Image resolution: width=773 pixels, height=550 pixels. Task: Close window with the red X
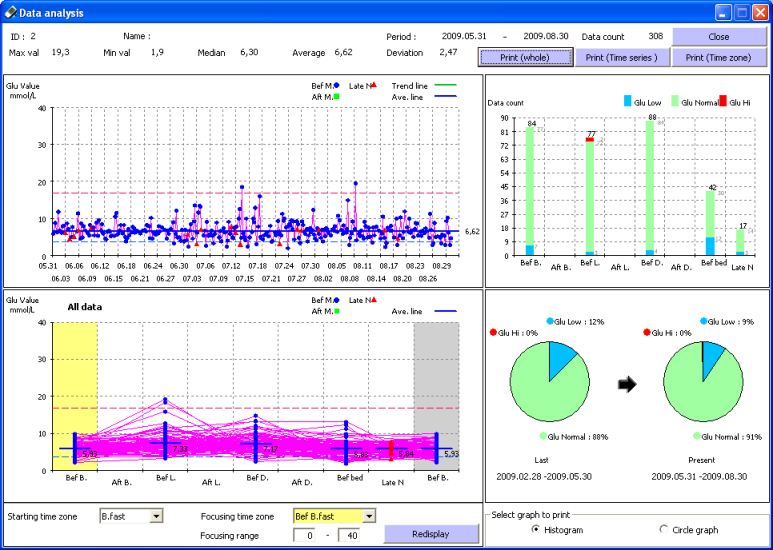point(760,13)
